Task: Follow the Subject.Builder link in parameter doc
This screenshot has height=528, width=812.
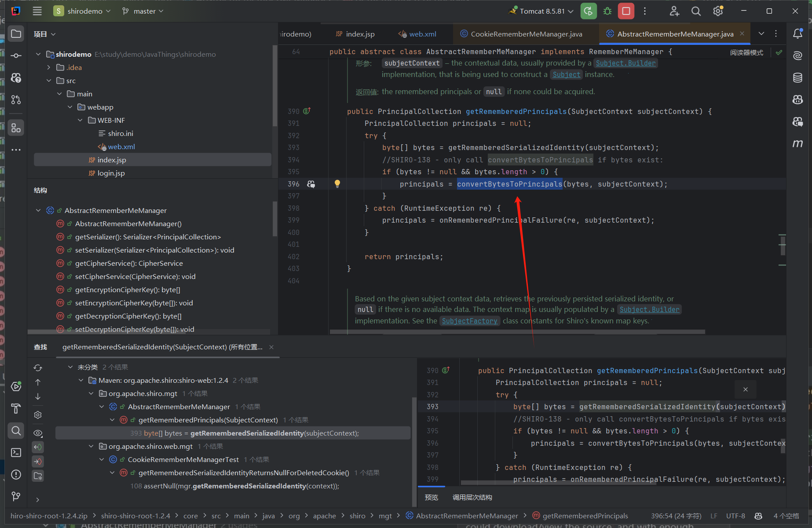Action: point(625,63)
